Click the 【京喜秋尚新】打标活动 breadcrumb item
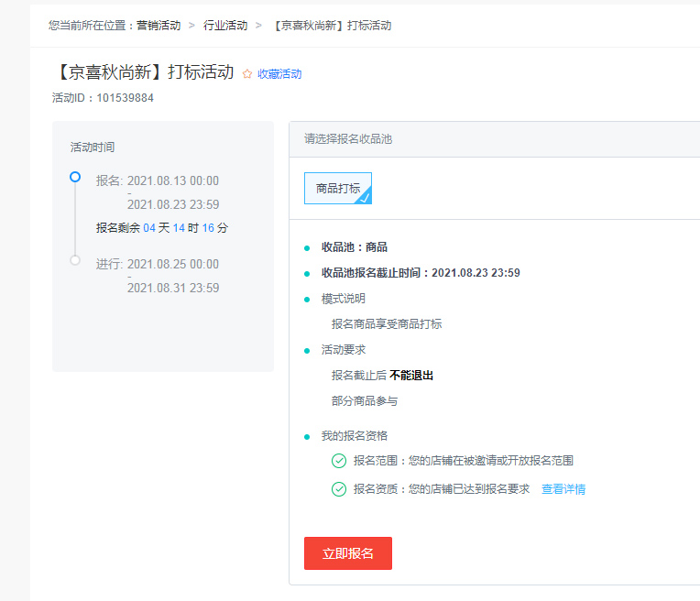This screenshot has height=601, width=700. point(332,26)
